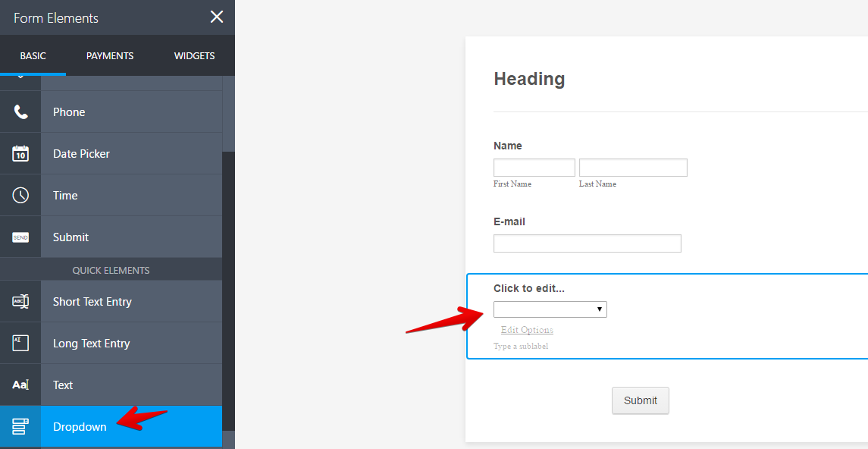Click the Dropdown element icon
The width and height of the screenshot is (868, 449).
tap(20, 426)
